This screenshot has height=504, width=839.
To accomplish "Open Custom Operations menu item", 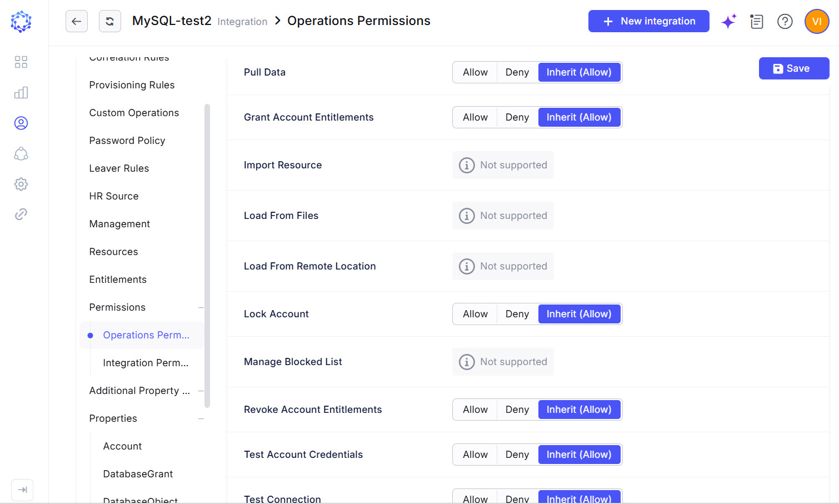I will [x=134, y=113].
